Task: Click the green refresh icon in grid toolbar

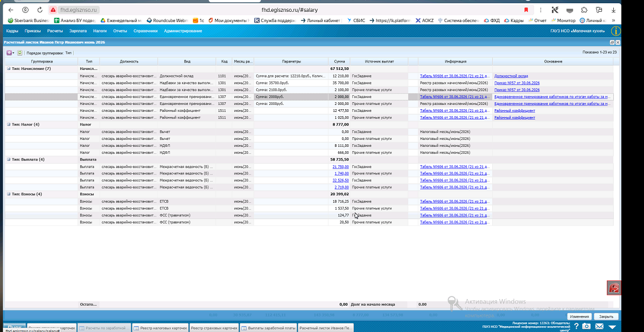Action: pos(19,53)
